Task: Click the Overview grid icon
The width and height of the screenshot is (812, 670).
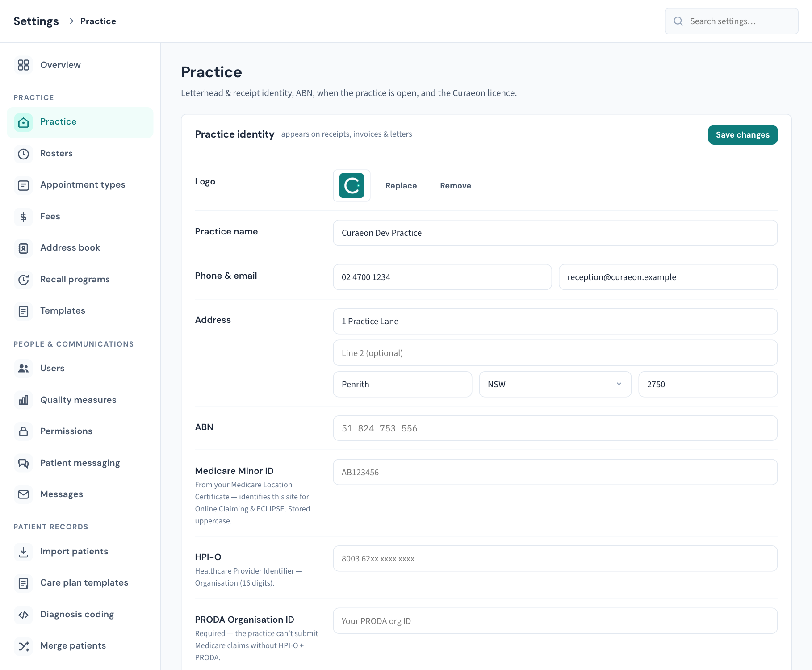Action: point(23,65)
